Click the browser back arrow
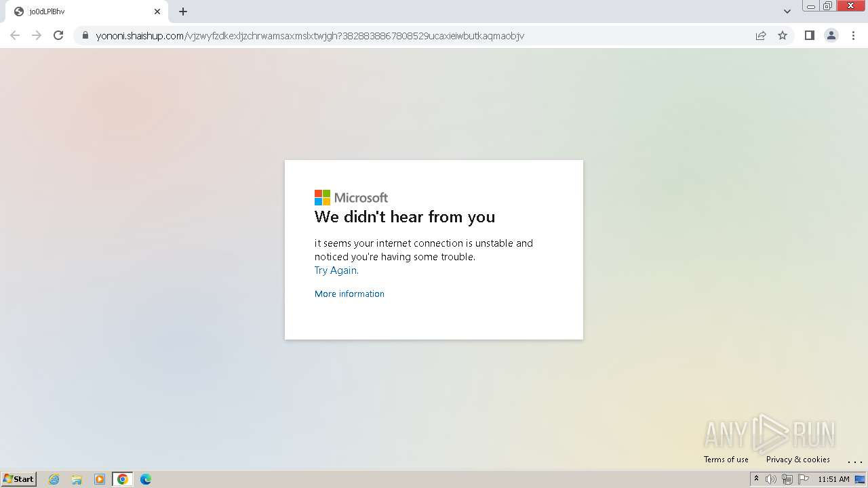Viewport: 868px width, 488px height. [x=15, y=35]
